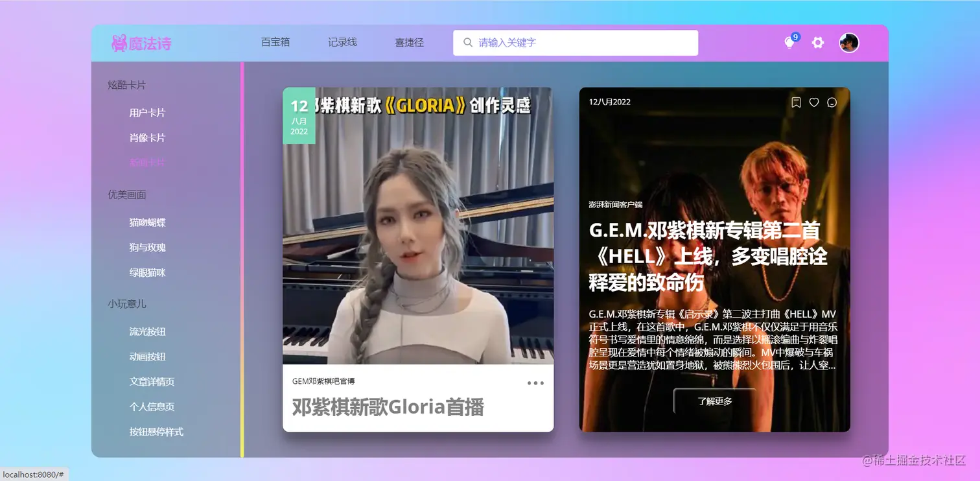
Task: Click the 12 八月 2022 date badge
Action: coord(299,116)
